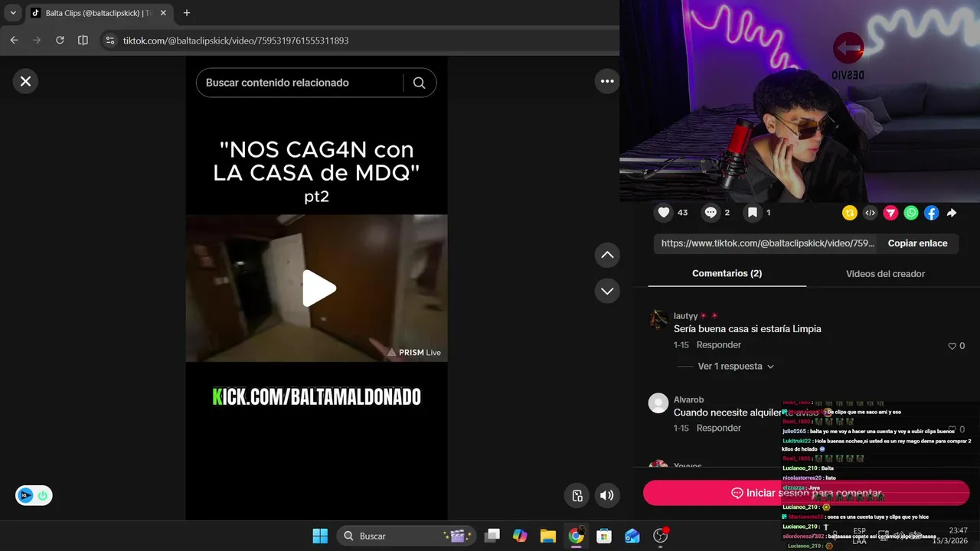The width and height of the screenshot is (980, 551).
Task: Click comment text 'Sería buena casa si estaría Limpia'
Action: [747, 329]
